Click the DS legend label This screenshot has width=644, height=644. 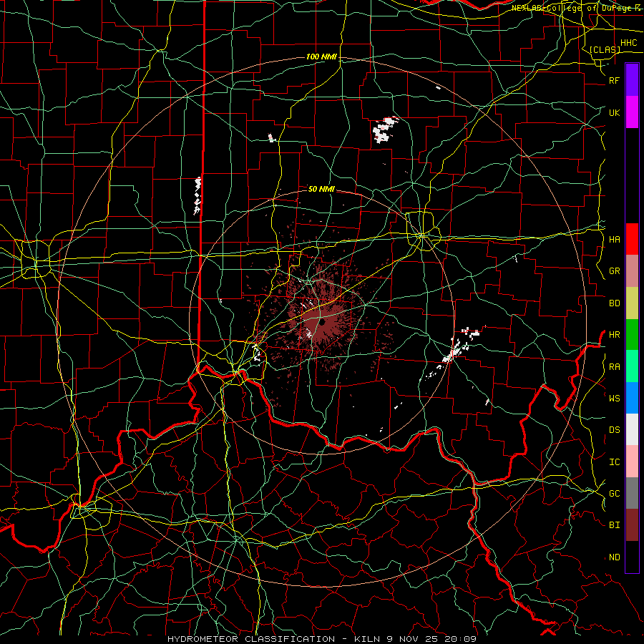pyautogui.click(x=614, y=429)
